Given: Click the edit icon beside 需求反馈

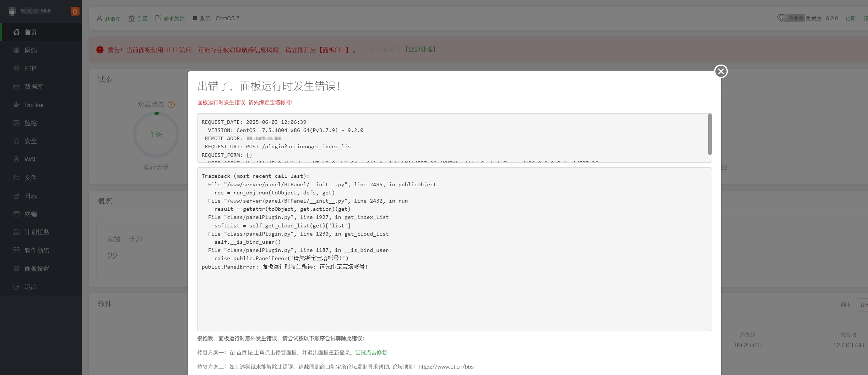Looking at the screenshot, I should (158, 18).
